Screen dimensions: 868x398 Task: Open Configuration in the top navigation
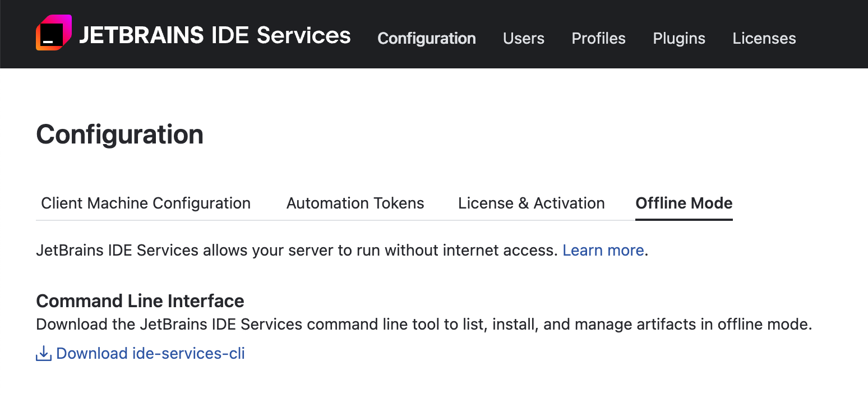coord(426,38)
